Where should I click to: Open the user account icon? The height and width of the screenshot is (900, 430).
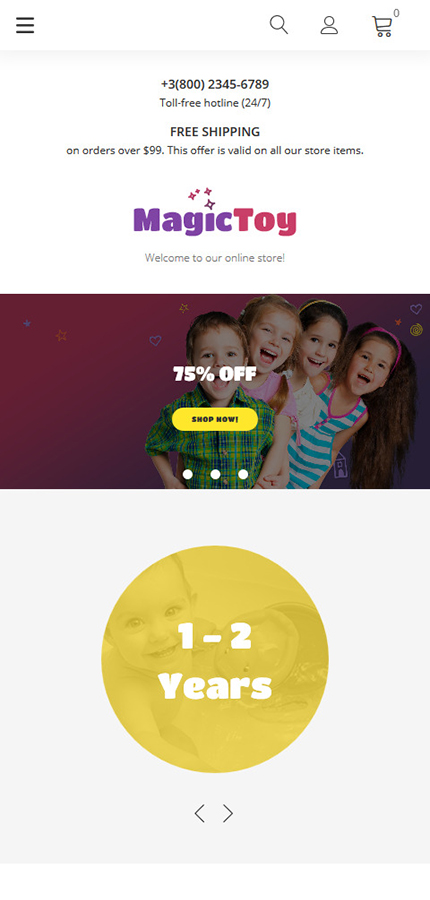[329, 25]
